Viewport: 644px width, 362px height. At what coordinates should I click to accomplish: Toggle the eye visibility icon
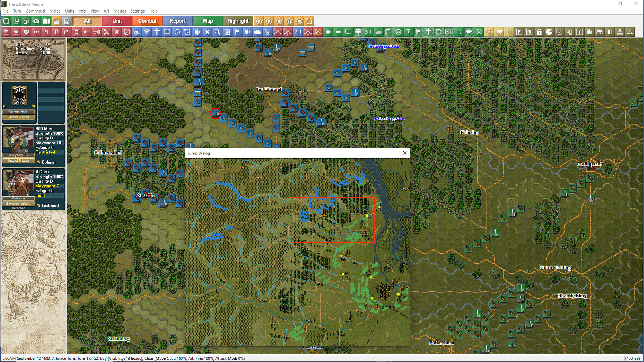pyautogui.click(x=36, y=21)
